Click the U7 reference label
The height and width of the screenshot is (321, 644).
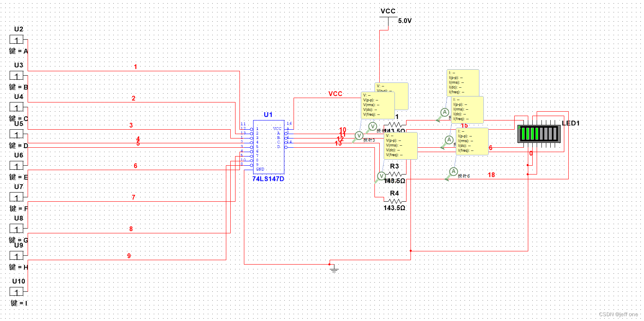(x=19, y=187)
